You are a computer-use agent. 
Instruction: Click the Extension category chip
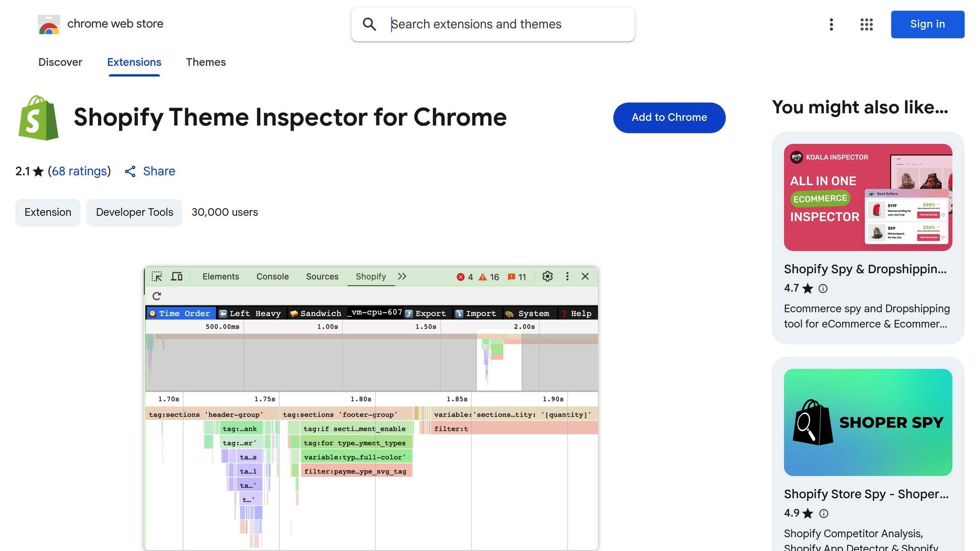pyautogui.click(x=48, y=212)
